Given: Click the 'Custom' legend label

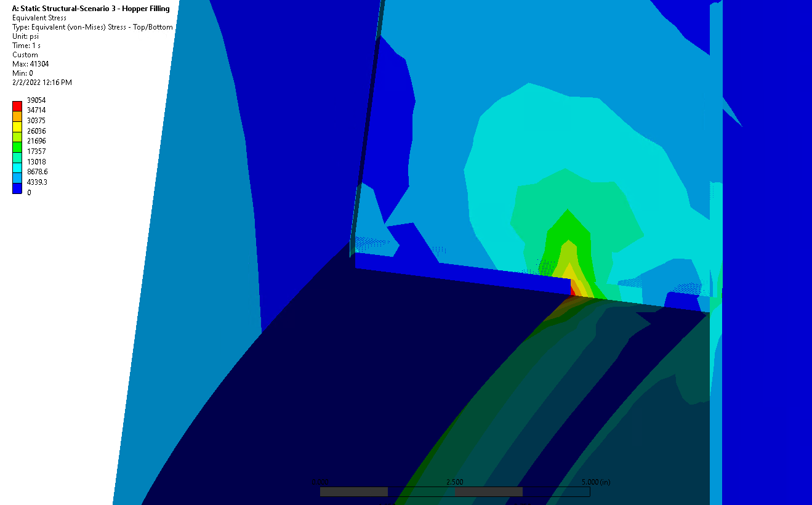Looking at the screenshot, I should (25, 55).
